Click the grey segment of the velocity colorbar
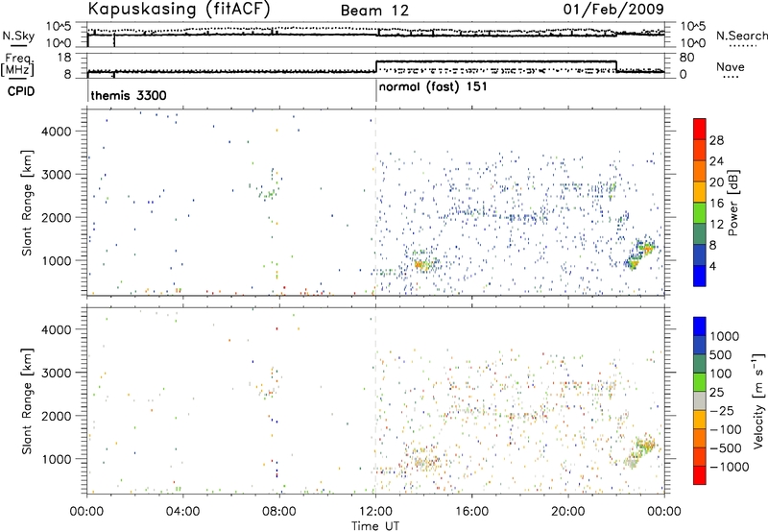 (700, 400)
